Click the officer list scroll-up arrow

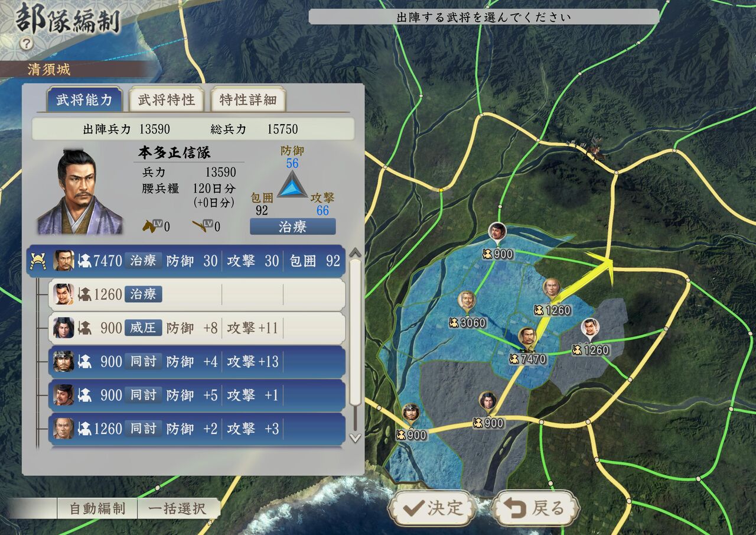pos(355,254)
